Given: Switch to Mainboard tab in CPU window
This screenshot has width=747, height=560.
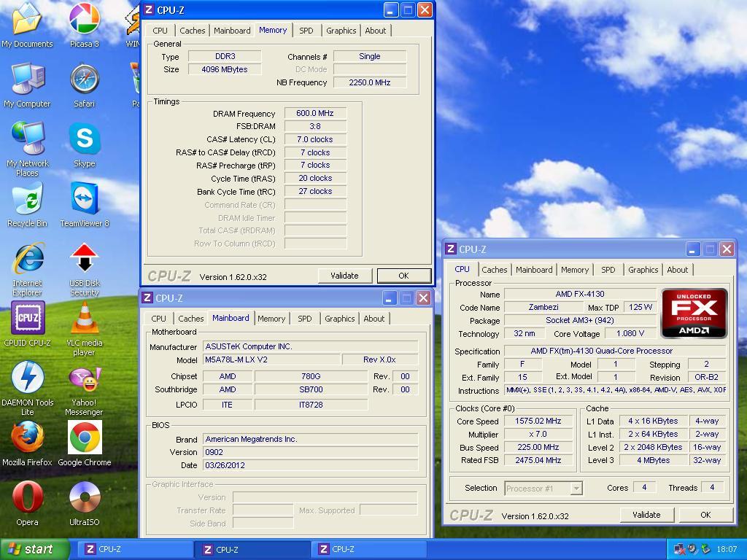Looking at the screenshot, I should point(534,270).
